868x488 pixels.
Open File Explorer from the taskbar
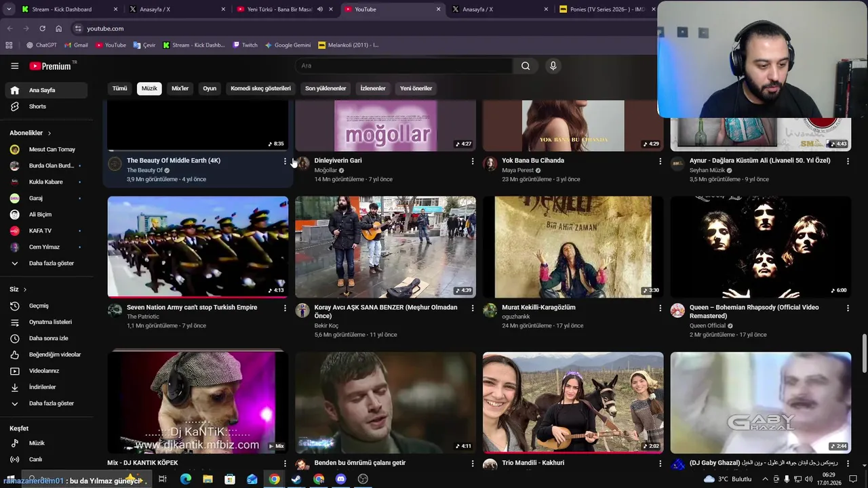208,479
